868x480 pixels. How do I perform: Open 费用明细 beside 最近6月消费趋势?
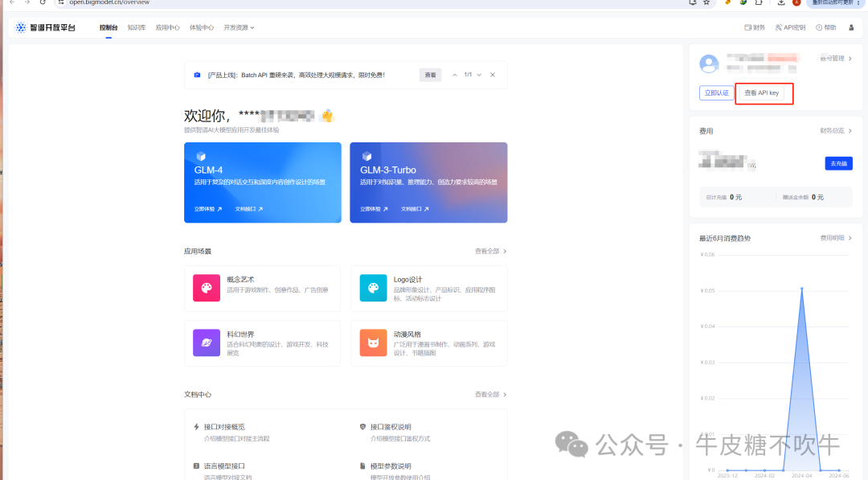pos(836,238)
